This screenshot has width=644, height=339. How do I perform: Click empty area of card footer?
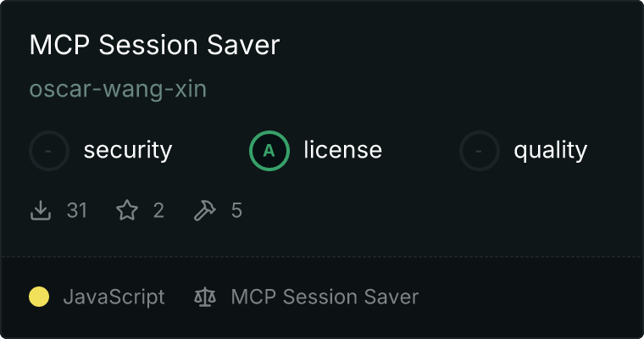[530, 297]
